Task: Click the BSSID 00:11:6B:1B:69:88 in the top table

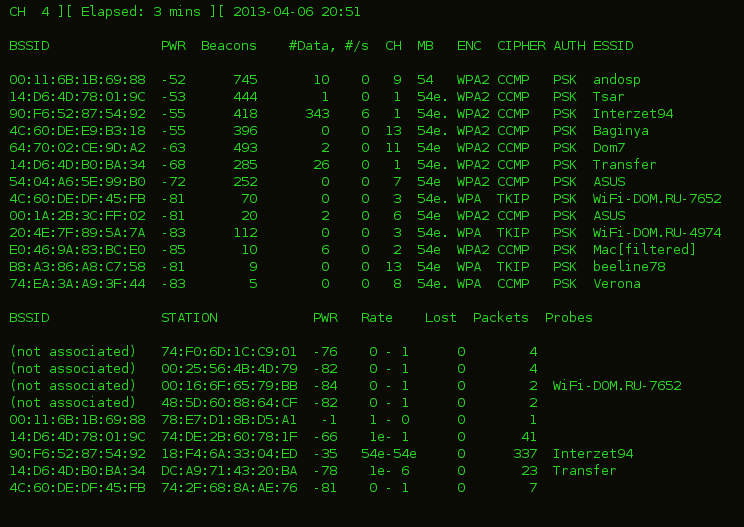Action: click(77, 80)
